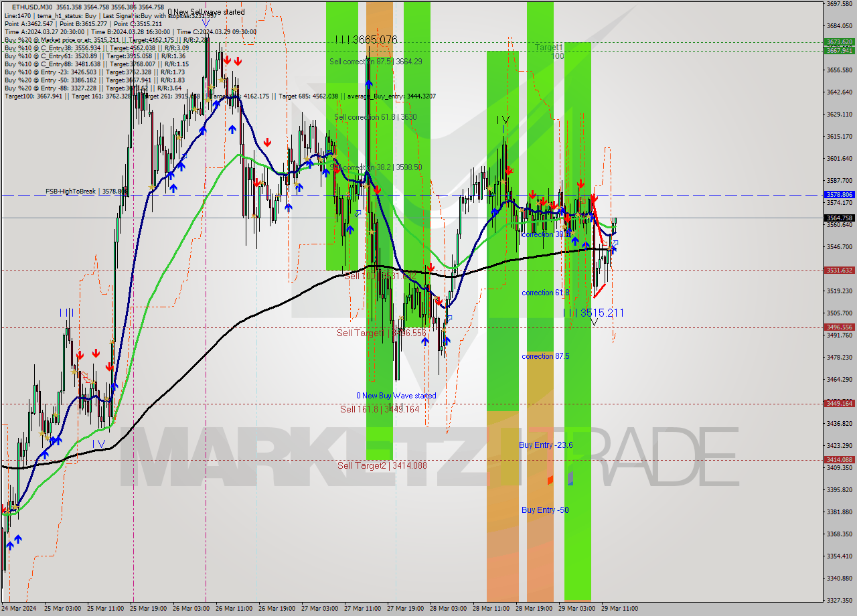Select axis price 3436.820
Image resolution: width=857 pixels, height=616 pixels.
(x=839, y=424)
